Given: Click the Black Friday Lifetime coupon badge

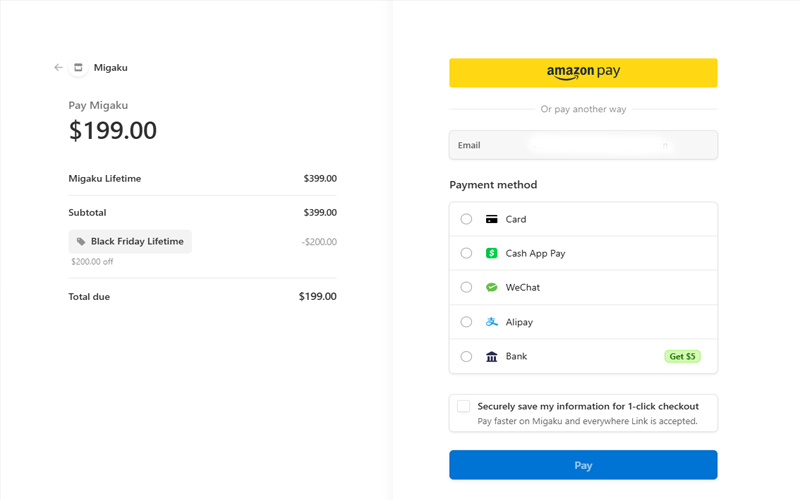Looking at the screenshot, I should click(130, 242).
